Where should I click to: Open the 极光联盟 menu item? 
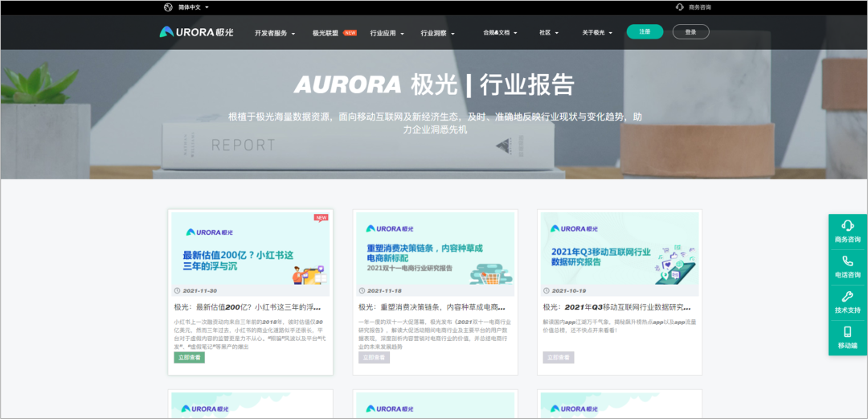pos(325,33)
